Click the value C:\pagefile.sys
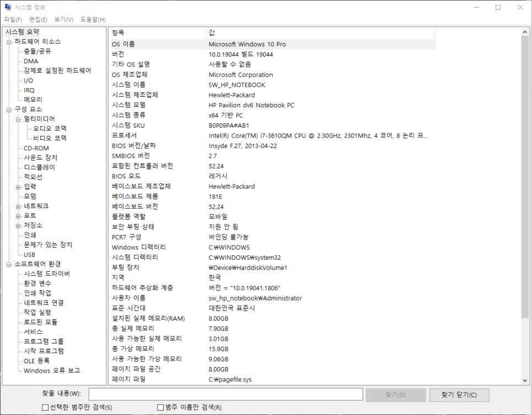This screenshot has width=532, height=415. pos(230,379)
